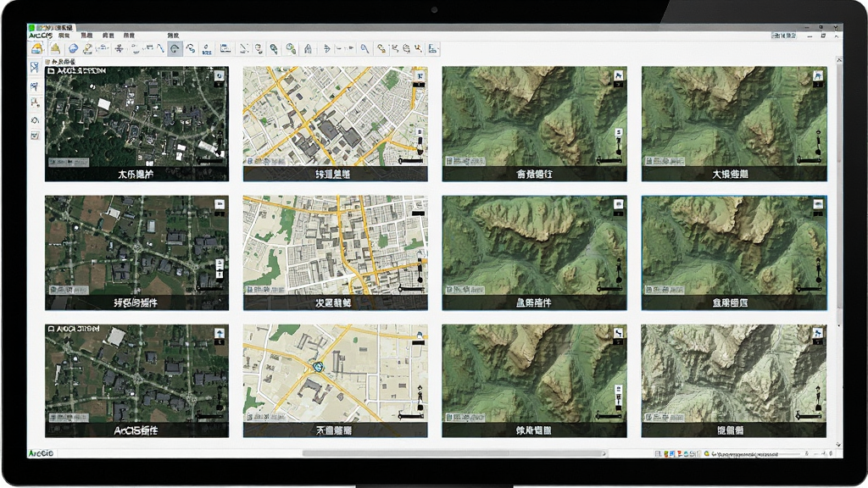Open the second menu after the ArcGIS logo
Viewport: 868px width, 488px height.
pyautogui.click(x=87, y=36)
